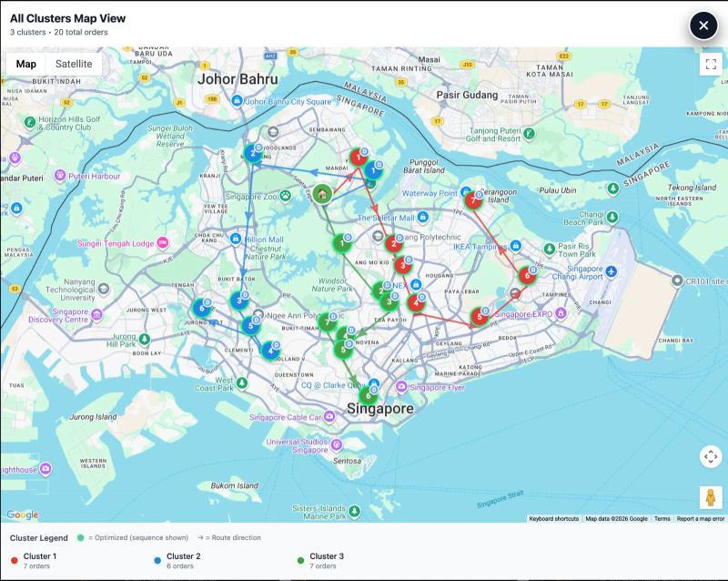Viewport: 728px width, 581px height.
Task: Click the Sungei Tengah Lodge pin
Action: [163, 242]
